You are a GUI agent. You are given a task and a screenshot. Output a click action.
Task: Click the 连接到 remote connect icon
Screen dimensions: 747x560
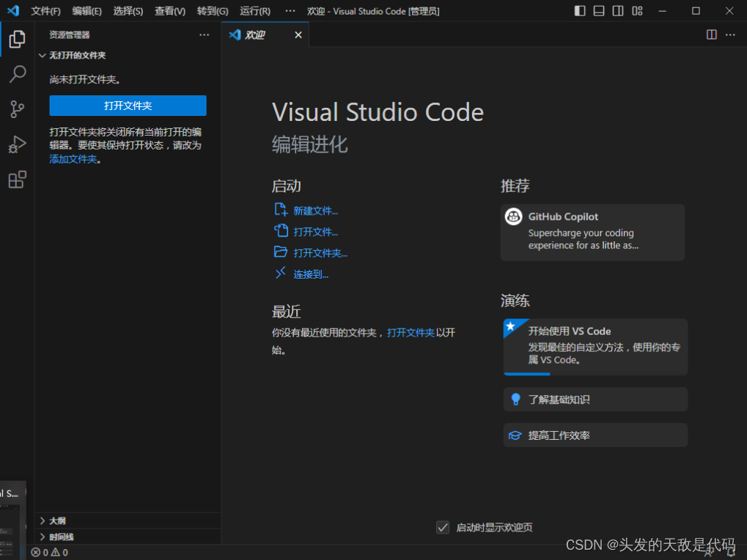click(281, 273)
